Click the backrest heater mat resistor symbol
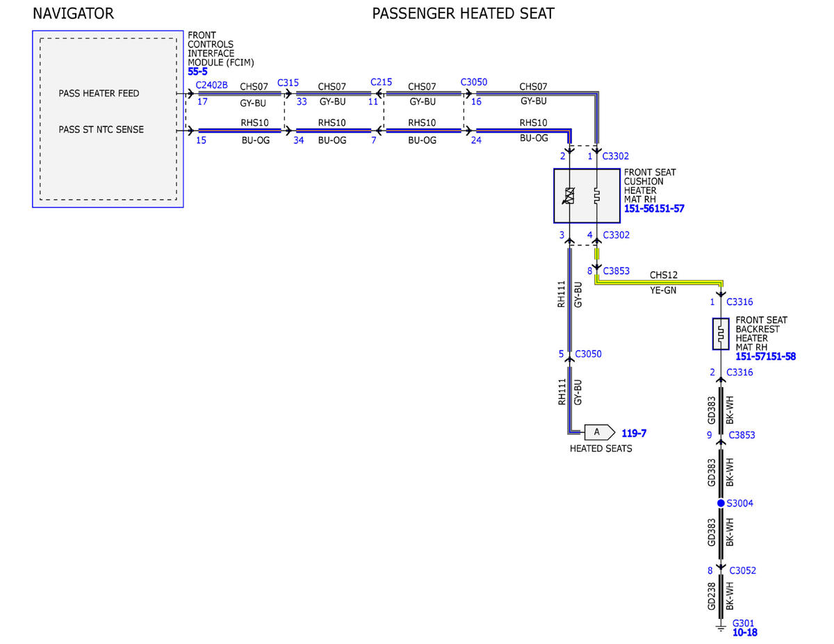The image size is (834, 644). coord(720,334)
